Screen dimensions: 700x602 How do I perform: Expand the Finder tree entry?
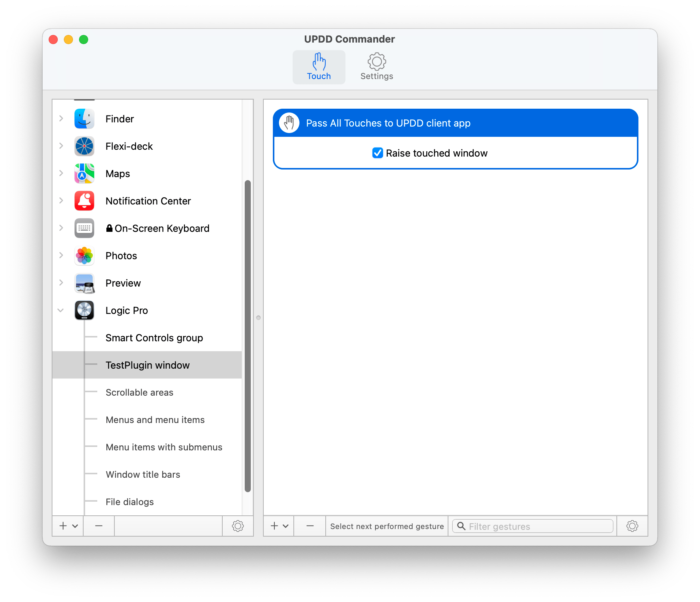61,119
